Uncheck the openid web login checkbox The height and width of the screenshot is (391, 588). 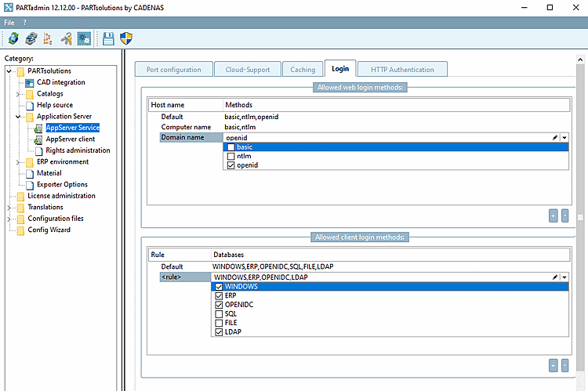tap(231, 165)
